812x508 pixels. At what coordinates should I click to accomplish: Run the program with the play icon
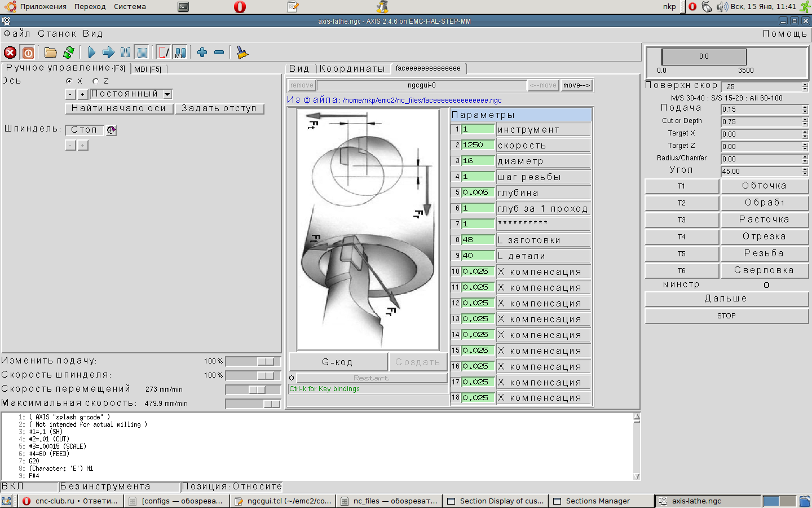[92, 52]
